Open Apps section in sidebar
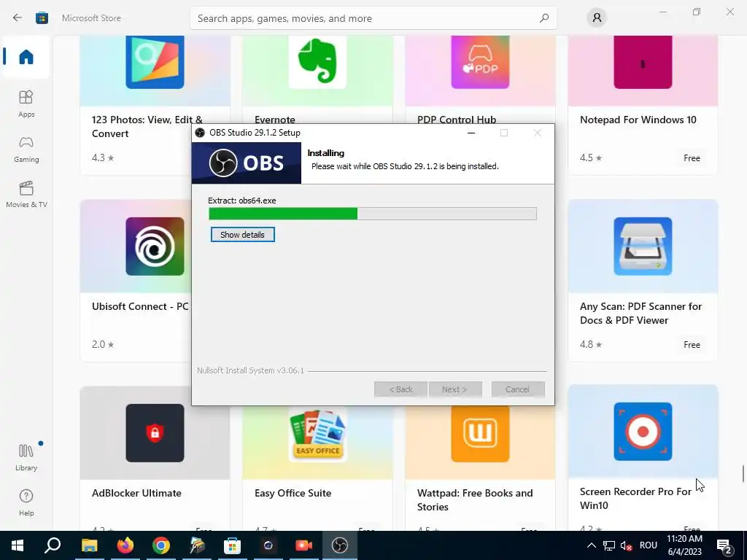This screenshot has height=560, width=747. tap(26, 104)
